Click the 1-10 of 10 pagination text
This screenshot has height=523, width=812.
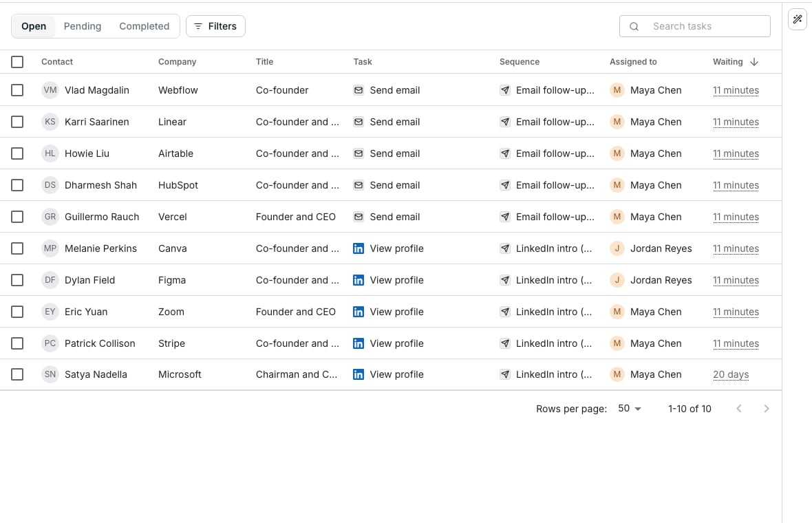(690, 409)
